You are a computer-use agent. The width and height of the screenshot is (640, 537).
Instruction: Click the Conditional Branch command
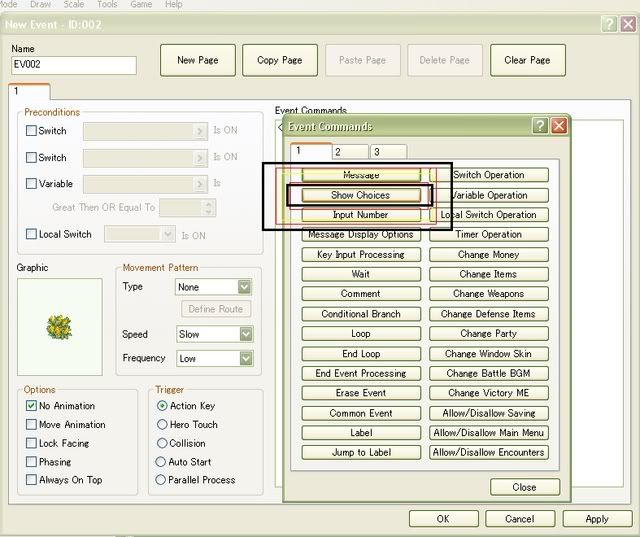tap(361, 314)
